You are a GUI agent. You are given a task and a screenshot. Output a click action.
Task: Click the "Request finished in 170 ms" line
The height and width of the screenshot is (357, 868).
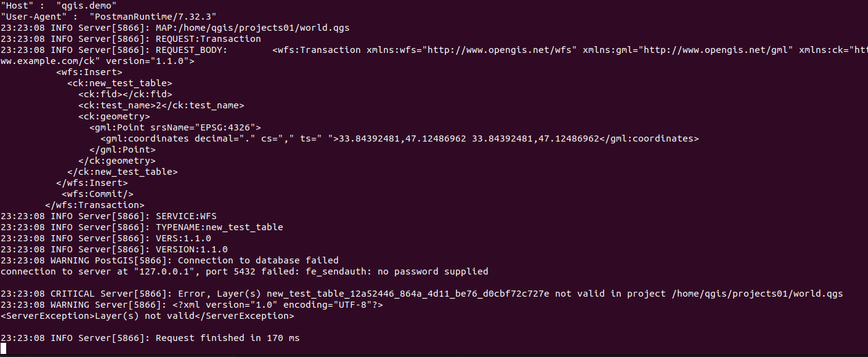coord(227,338)
